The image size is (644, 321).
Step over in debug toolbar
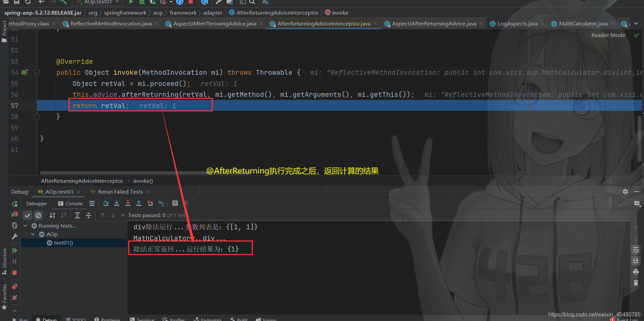(x=106, y=203)
